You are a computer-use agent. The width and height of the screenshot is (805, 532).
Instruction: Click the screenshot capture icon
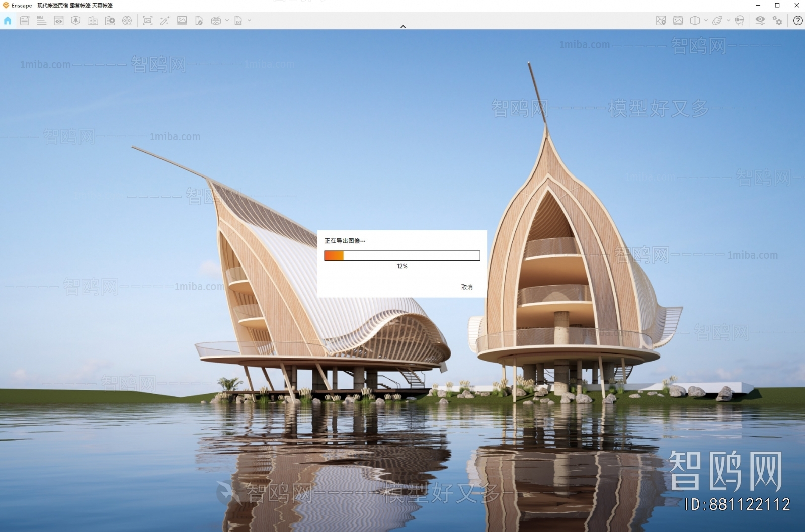tap(147, 21)
